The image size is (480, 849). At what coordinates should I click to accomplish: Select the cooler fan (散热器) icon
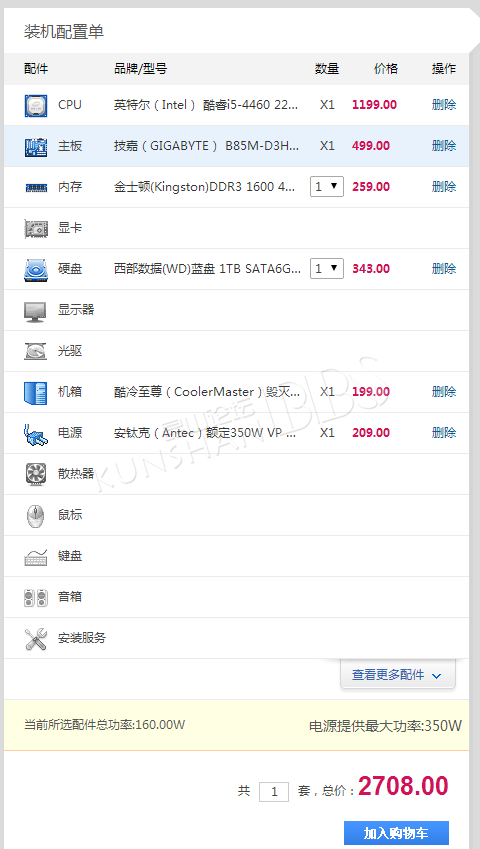coord(36,474)
